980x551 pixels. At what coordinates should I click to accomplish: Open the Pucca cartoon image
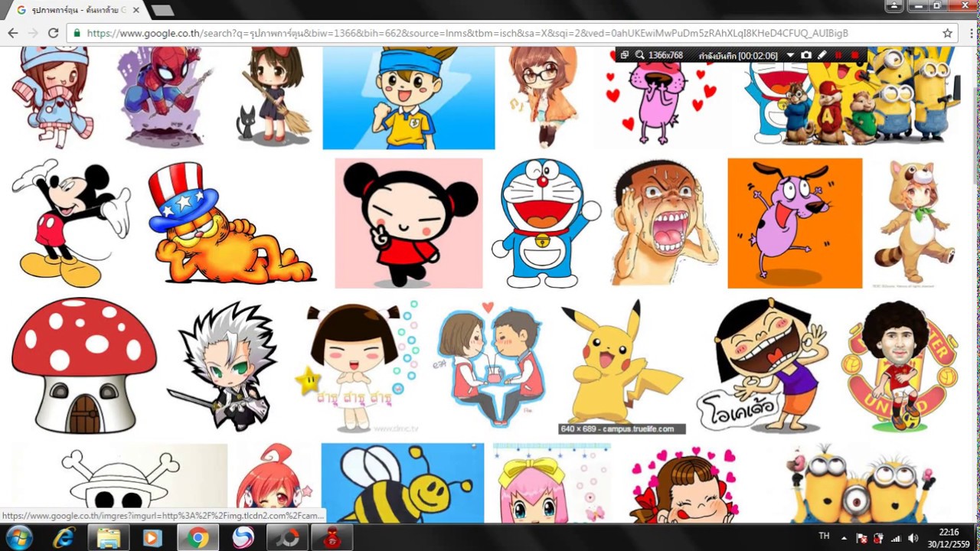(x=409, y=223)
